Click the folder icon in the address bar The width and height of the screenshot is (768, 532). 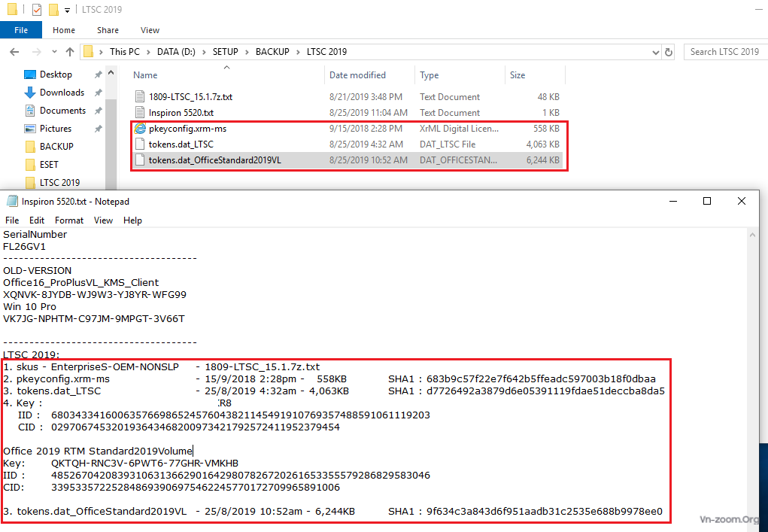coord(88,51)
